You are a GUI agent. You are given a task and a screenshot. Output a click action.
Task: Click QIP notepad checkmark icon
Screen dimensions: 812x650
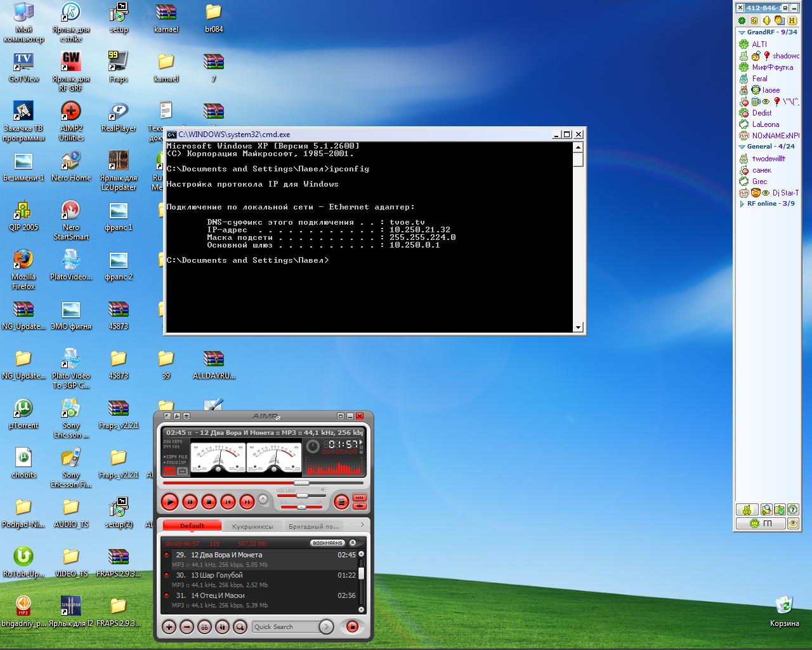coord(780,510)
